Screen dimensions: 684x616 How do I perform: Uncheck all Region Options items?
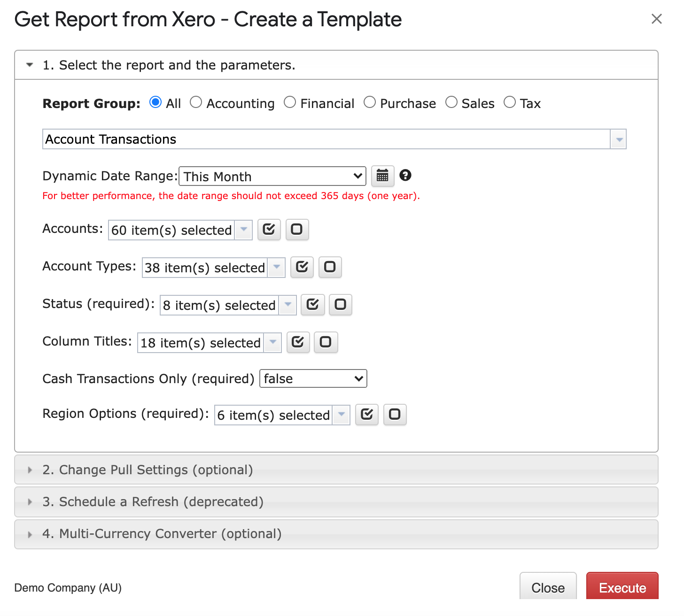pos(395,415)
